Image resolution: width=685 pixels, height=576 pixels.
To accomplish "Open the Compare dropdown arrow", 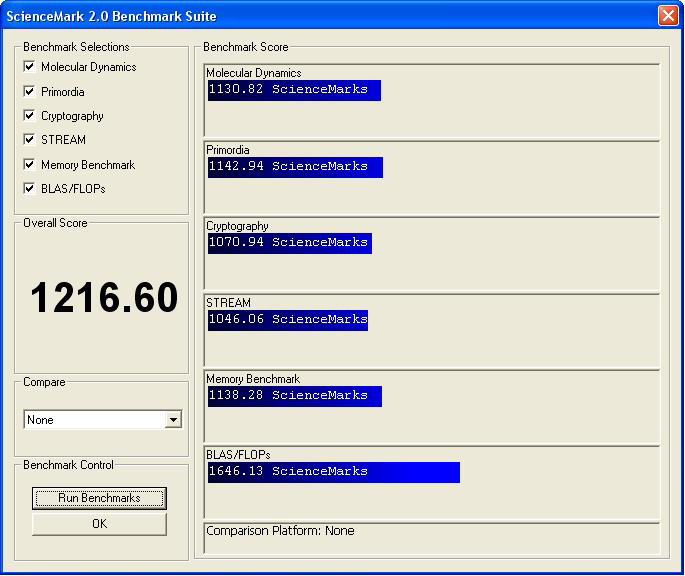I will (x=173, y=420).
